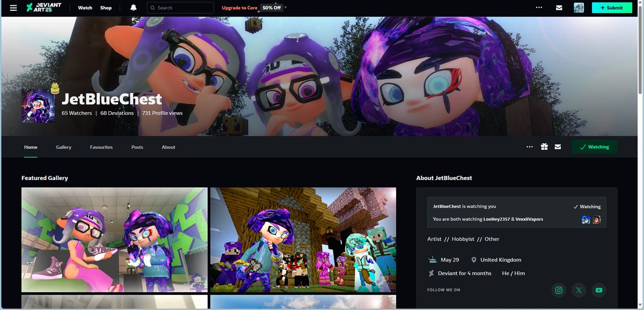Send a note via the profile envelope icon
The width and height of the screenshot is (644, 310).
tap(558, 147)
